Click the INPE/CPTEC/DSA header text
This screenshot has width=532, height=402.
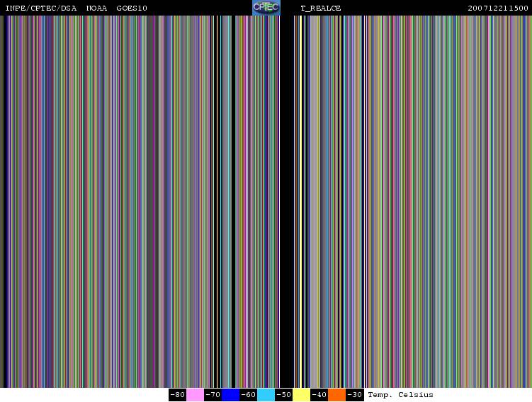pyautogui.click(x=40, y=8)
